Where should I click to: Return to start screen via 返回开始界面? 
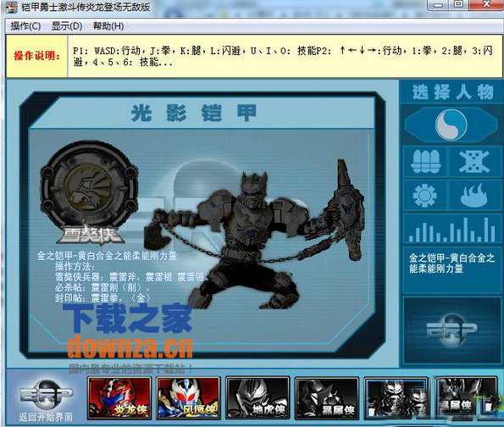click(46, 417)
